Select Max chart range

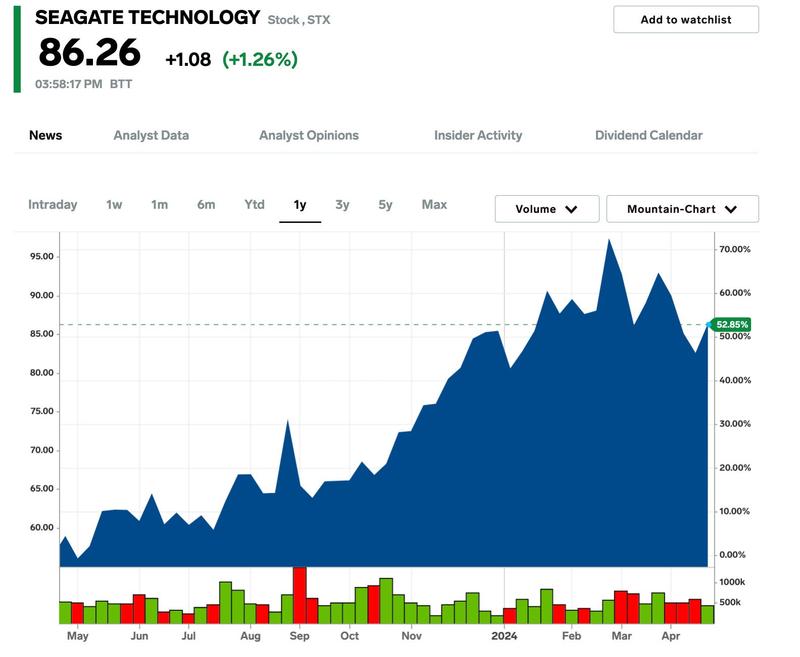point(434,205)
